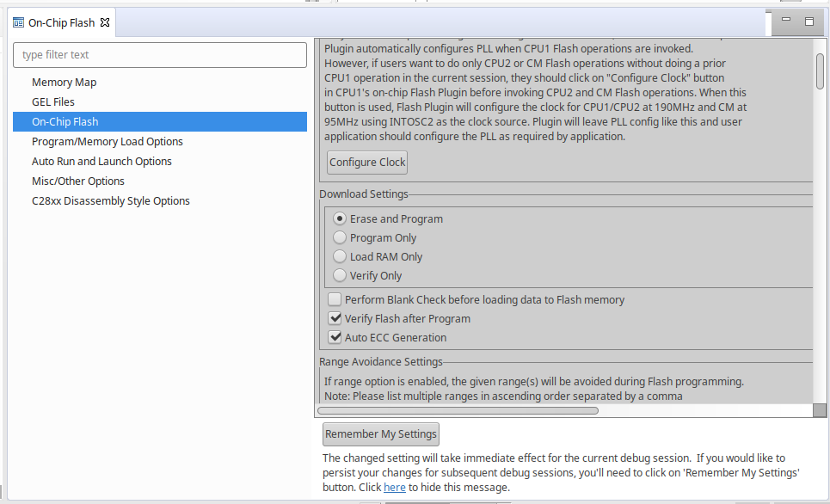The height and width of the screenshot is (504, 830).
Task: Select GEL Files in the sidebar
Action: tap(53, 102)
